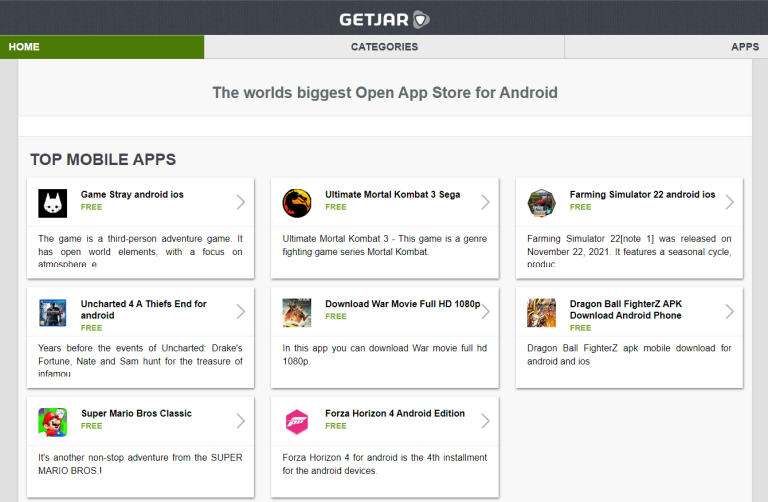Open the Forza Horizon 4 chevron arrow

click(x=485, y=421)
